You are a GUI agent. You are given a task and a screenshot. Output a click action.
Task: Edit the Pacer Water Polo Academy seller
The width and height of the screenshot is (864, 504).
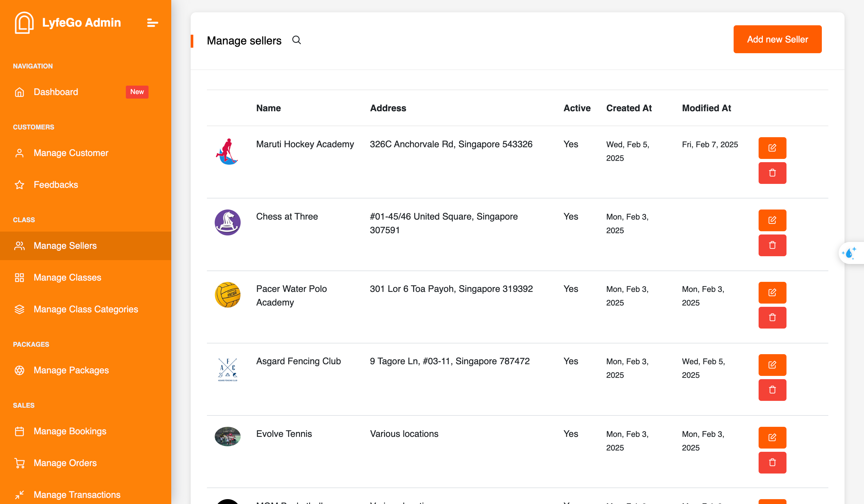pyautogui.click(x=772, y=293)
